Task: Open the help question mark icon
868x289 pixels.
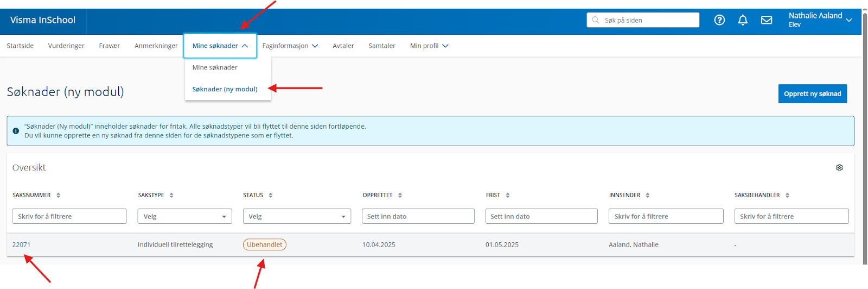Action: (x=719, y=20)
